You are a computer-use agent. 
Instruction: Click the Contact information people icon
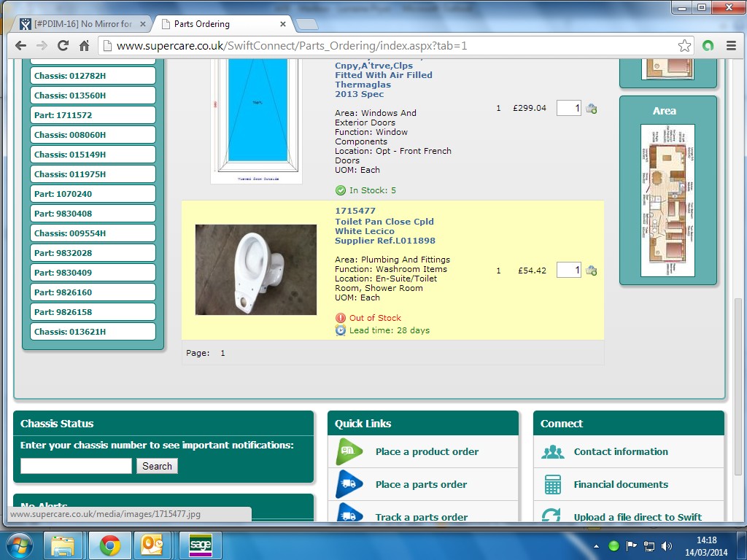pos(553,452)
